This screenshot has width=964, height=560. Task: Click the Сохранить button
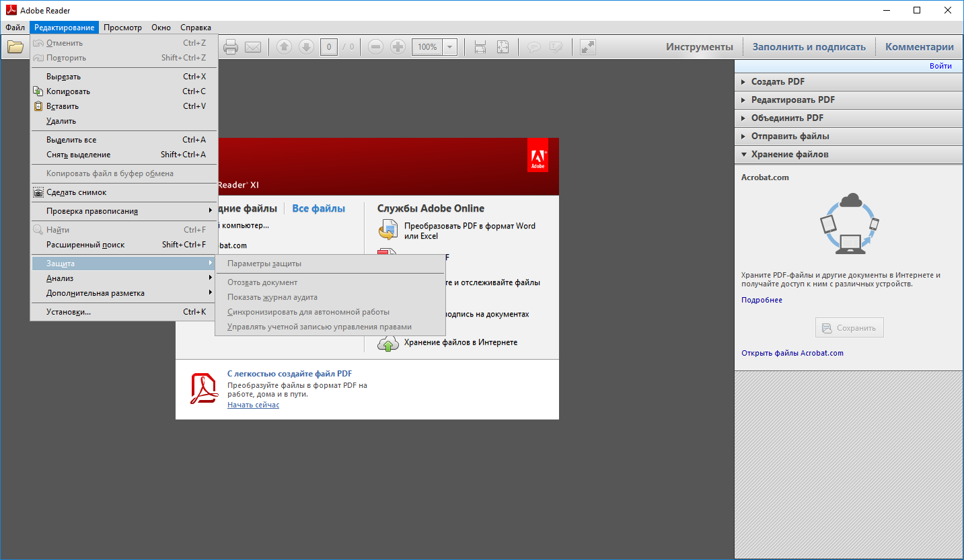pos(849,328)
